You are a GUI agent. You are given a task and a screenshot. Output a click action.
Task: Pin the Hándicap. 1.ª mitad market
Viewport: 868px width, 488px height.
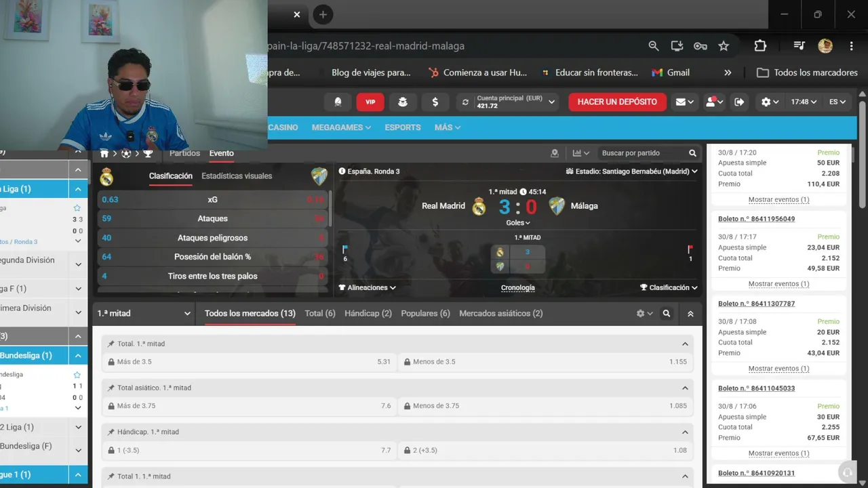[111, 432]
